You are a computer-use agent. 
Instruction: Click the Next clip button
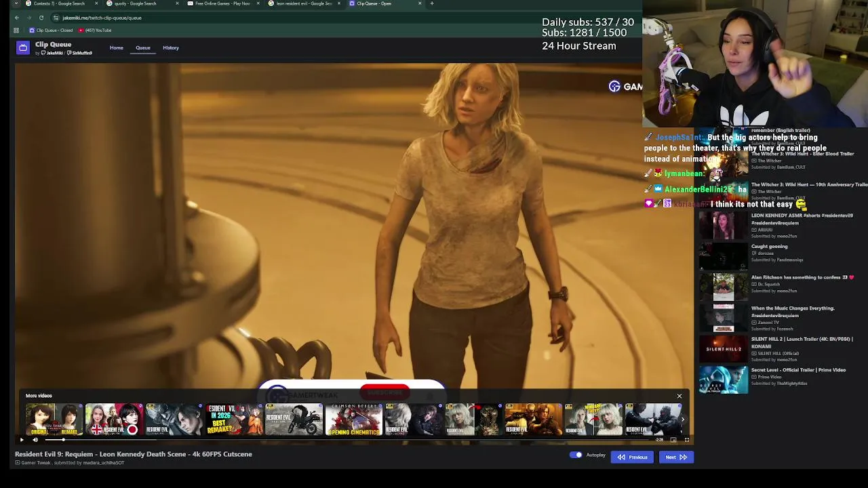(x=676, y=457)
